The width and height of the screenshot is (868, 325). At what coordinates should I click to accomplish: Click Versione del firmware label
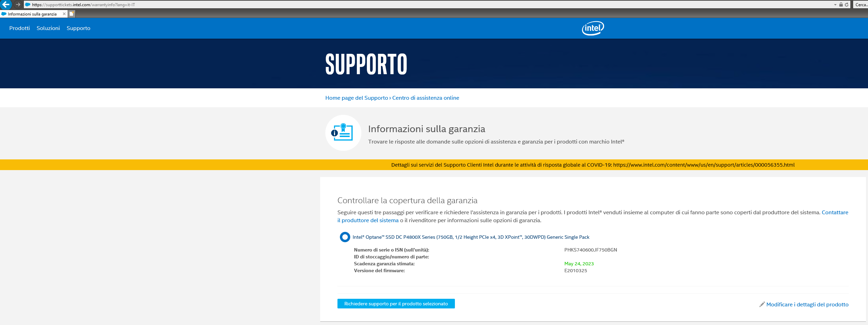[x=379, y=270]
